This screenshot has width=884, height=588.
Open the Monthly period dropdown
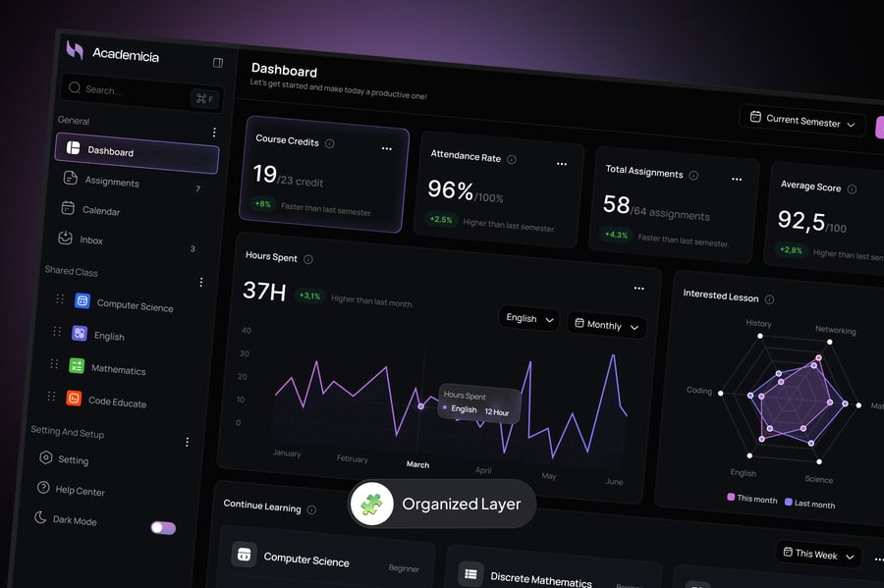click(x=606, y=325)
